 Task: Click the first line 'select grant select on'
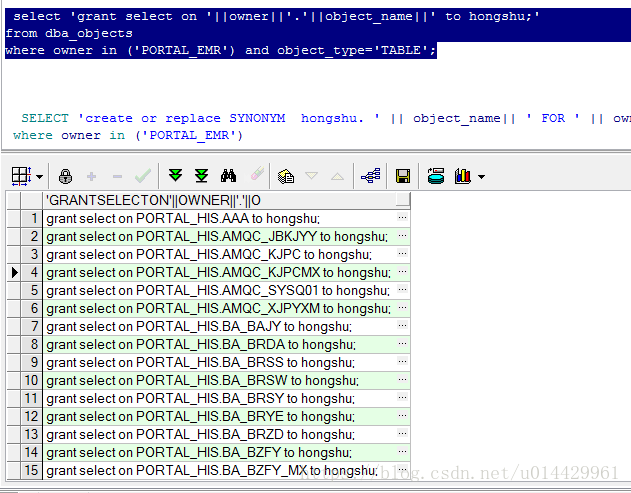(276, 17)
